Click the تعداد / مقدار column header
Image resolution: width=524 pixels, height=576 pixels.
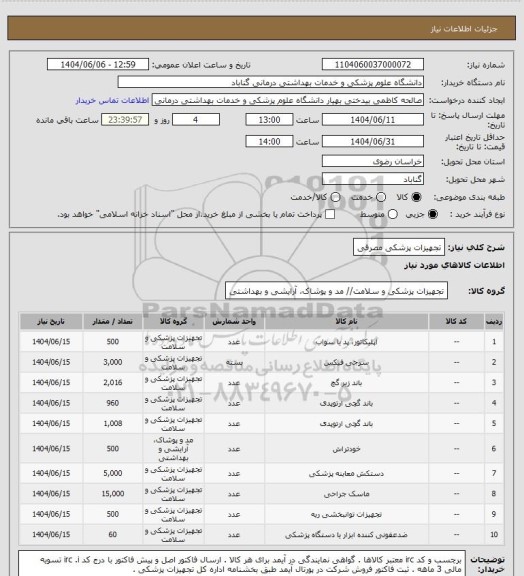(112, 321)
